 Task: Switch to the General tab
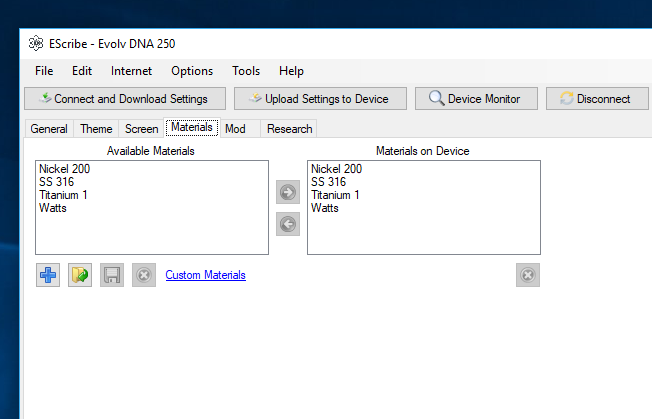tap(49, 129)
